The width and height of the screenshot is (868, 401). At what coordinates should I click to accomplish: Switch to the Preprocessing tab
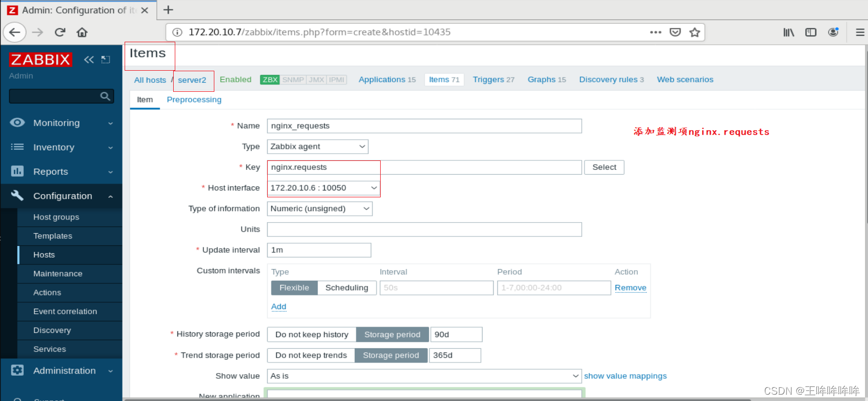coord(194,100)
